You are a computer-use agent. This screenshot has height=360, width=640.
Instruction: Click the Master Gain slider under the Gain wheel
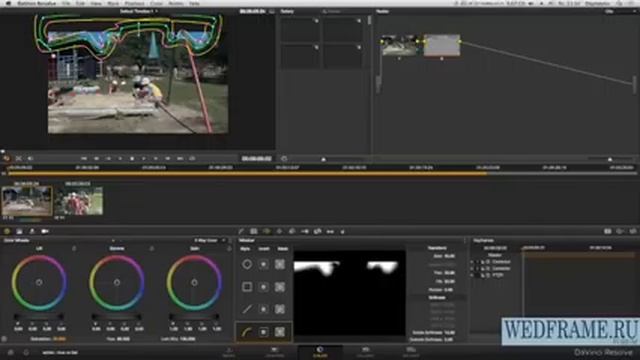(x=194, y=317)
